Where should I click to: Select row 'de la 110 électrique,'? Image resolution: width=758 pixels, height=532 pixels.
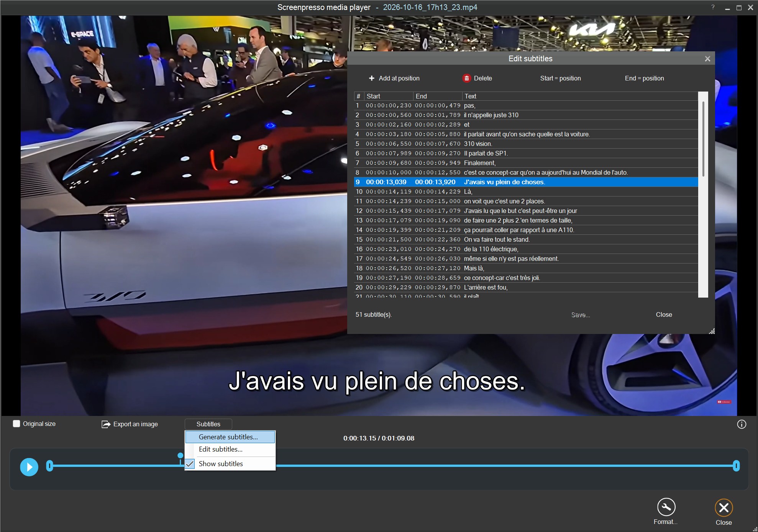[x=526, y=249]
